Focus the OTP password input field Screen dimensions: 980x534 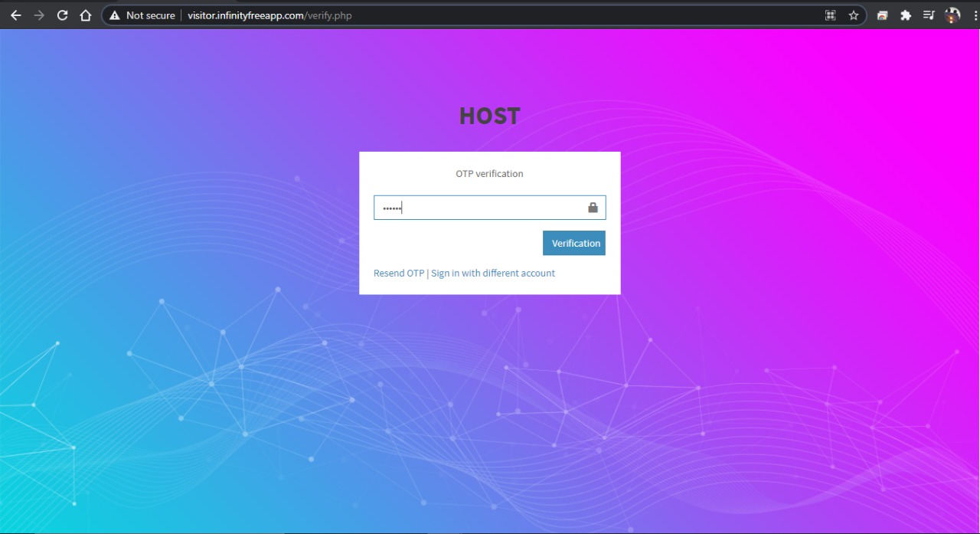[489, 208]
